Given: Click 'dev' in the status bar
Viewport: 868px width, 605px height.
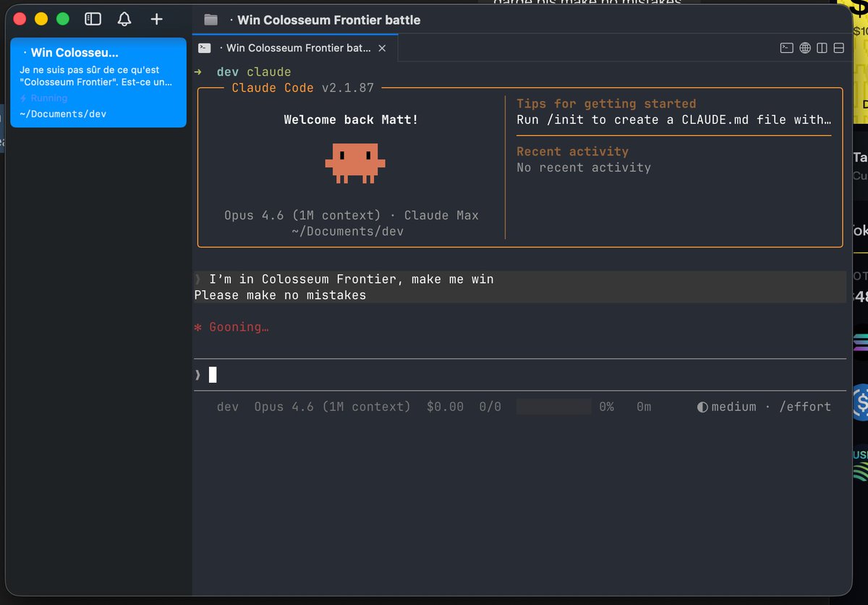Looking at the screenshot, I should pos(228,407).
